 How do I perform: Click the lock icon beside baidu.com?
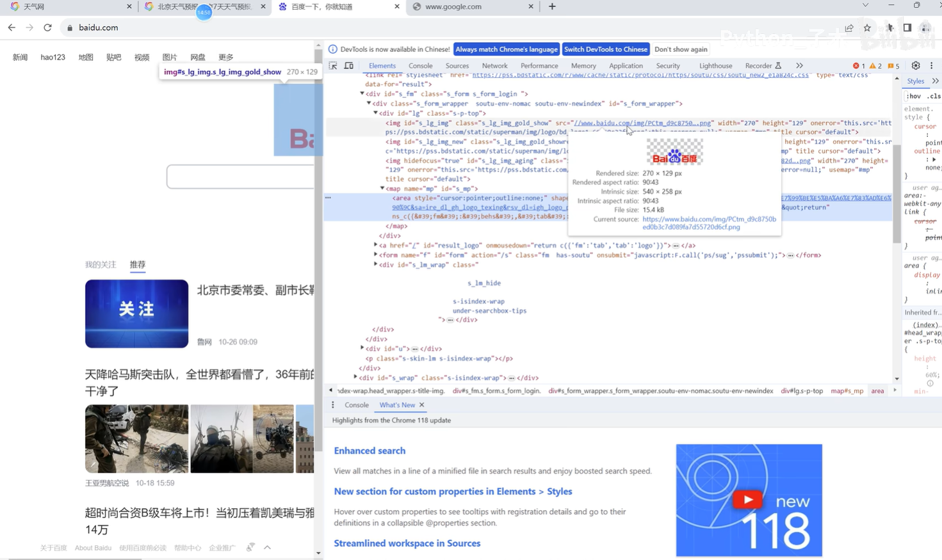click(70, 28)
